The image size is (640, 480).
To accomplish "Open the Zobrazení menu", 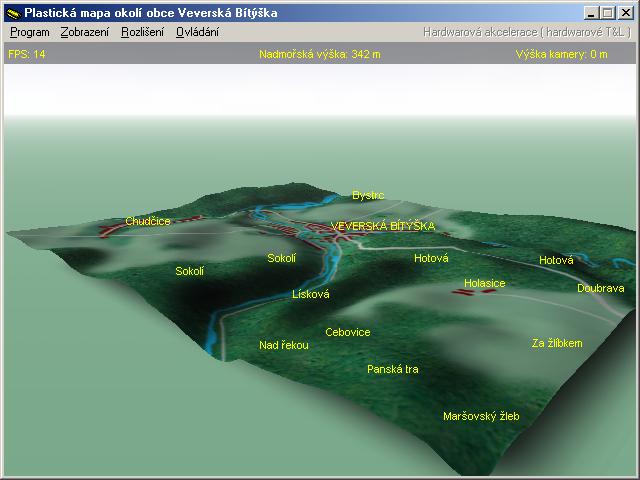I will tap(85, 32).
